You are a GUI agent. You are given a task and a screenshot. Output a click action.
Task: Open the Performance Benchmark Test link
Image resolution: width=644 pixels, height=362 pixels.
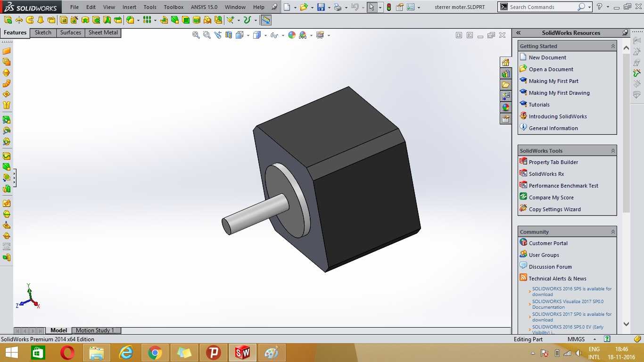tap(563, 186)
